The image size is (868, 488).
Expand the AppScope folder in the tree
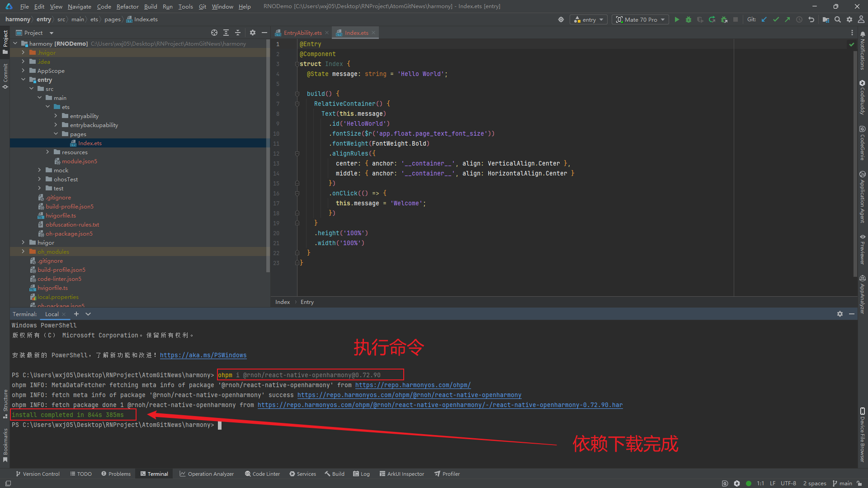tap(23, 71)
